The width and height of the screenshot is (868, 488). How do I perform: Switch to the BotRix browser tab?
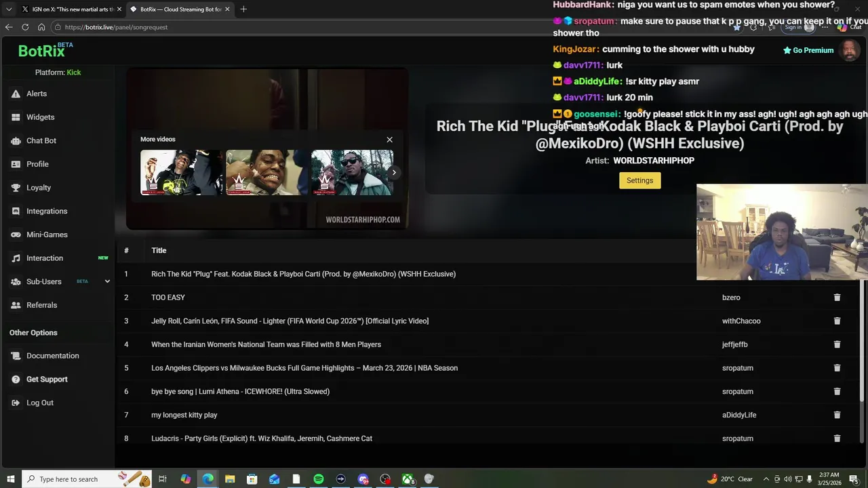(x=179, y=9)
